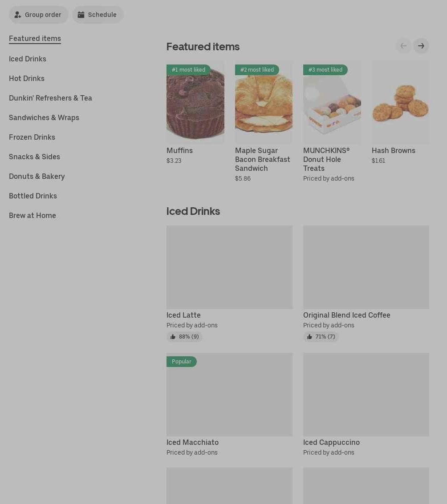The height and width of the screenshot is (504, 447).
Task: Go to Dunkin' Refreshers & Tea category
Action: (x=50, y=98)
